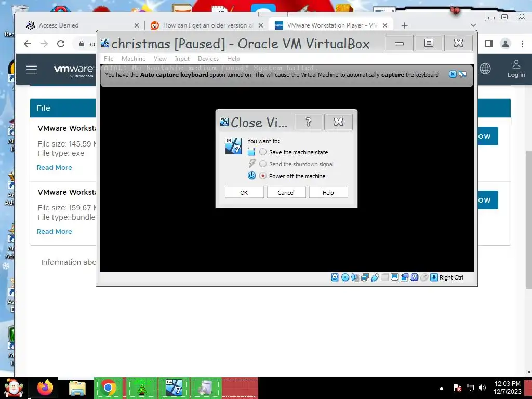Open the Santa Start button
This screenshot has height=399, width=532.
click(x=14, y=388)
